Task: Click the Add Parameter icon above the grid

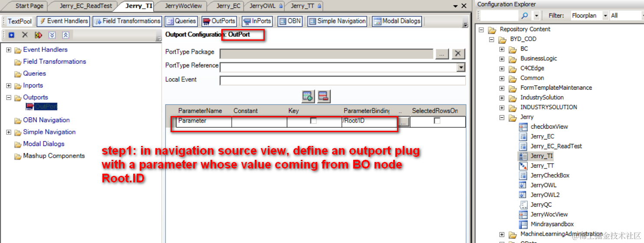Action: (x=308, y=96)
